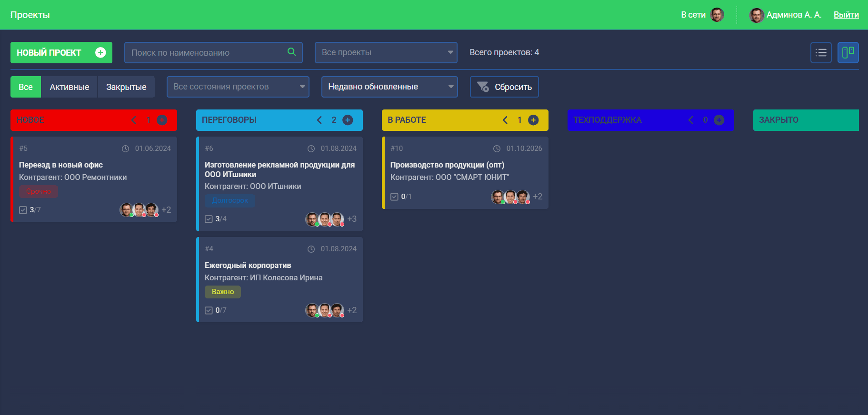Click task checkbox on project #5 card
This screenshot has height=415, width=868.
(23, 210)
